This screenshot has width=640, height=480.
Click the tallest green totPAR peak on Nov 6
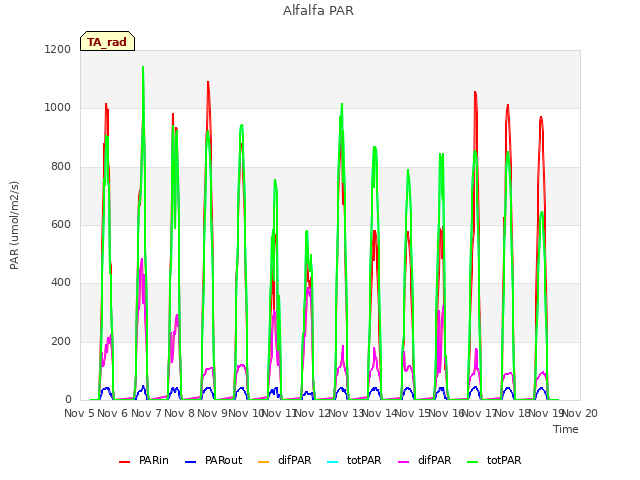[143, 67]
